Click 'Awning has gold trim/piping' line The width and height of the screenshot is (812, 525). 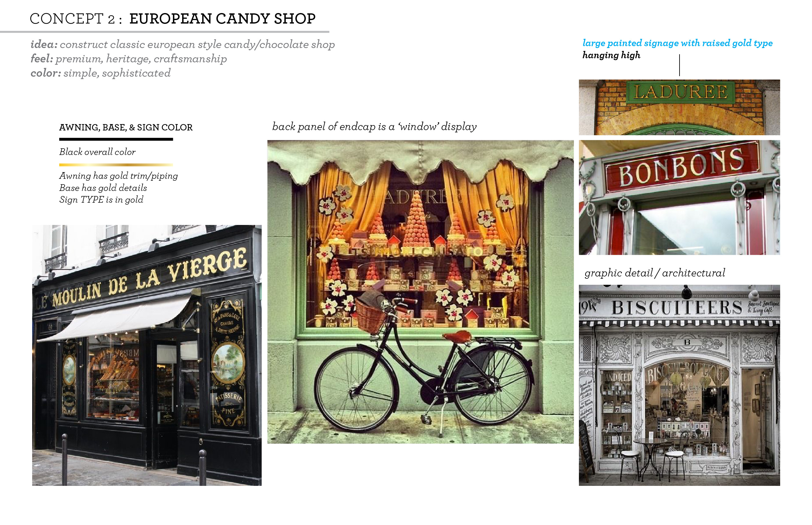pos(118,176)
